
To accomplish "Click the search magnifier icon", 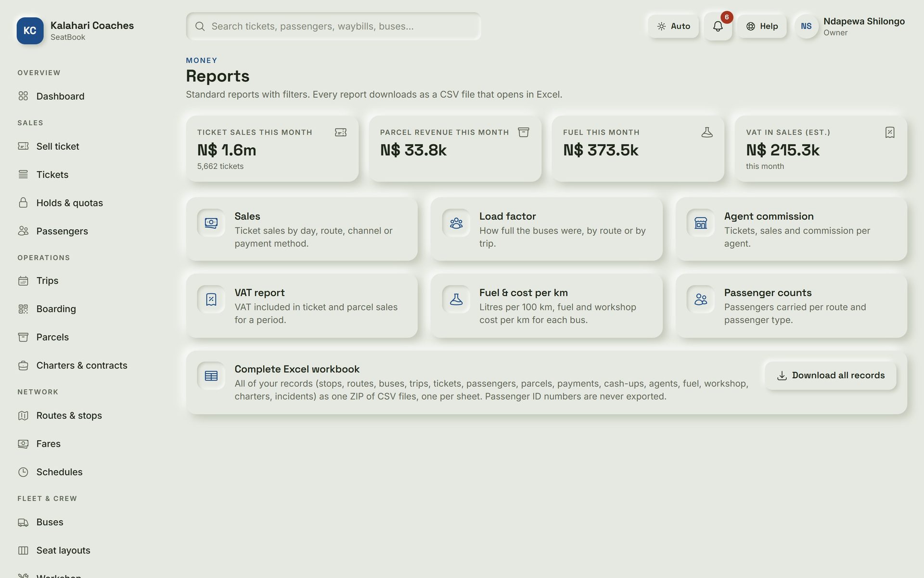I will click(x=200, y=26).
